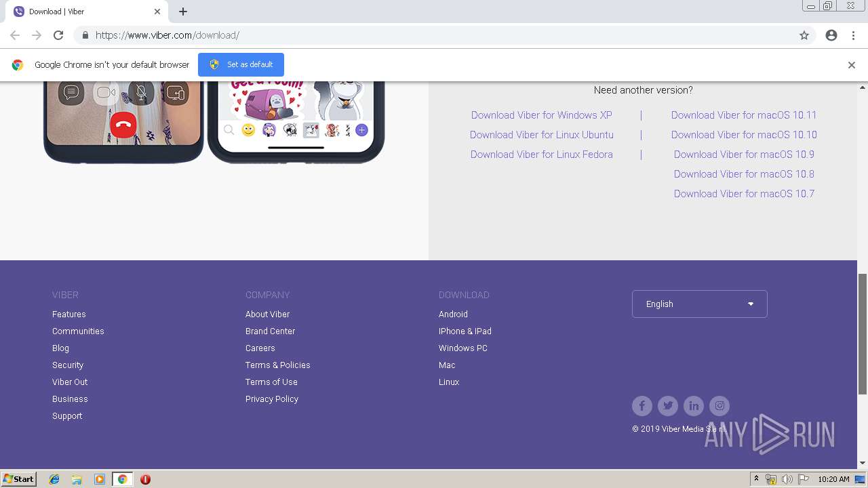
Task: Download Viber for macOS 10.11
Action: (744, 115)
